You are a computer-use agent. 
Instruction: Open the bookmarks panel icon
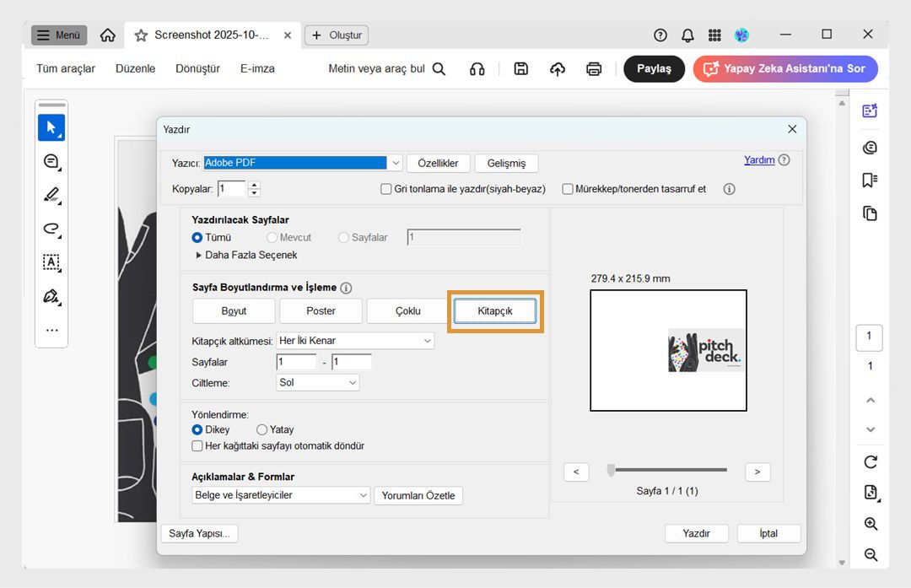click(x=870, y=181)
